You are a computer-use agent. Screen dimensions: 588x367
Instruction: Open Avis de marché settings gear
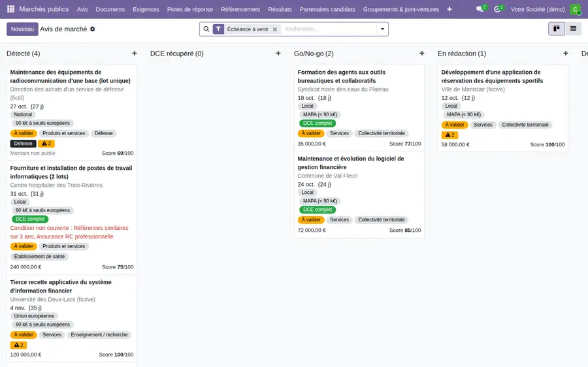(x=92, y=29)
